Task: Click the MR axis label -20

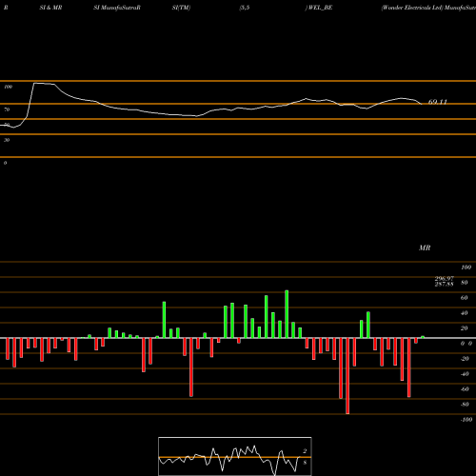Action: coord(465,359)
